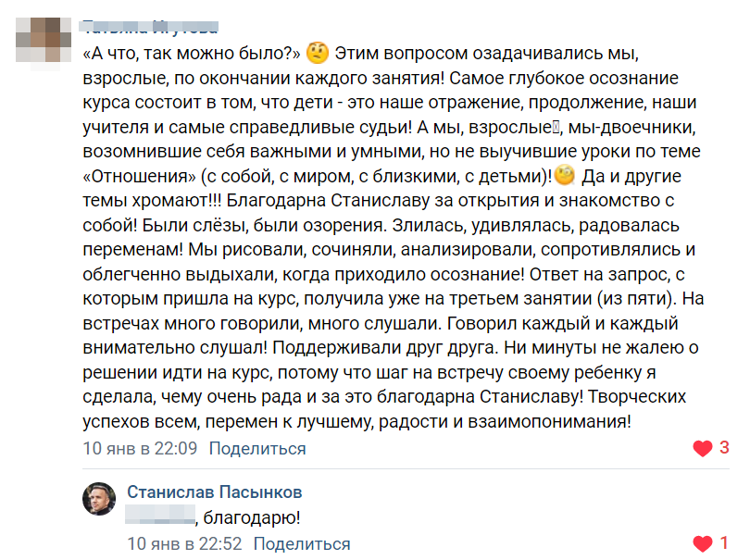Open the blurred author name above the comment
This screenshot has width=750, height=560.
coord(150,28)
